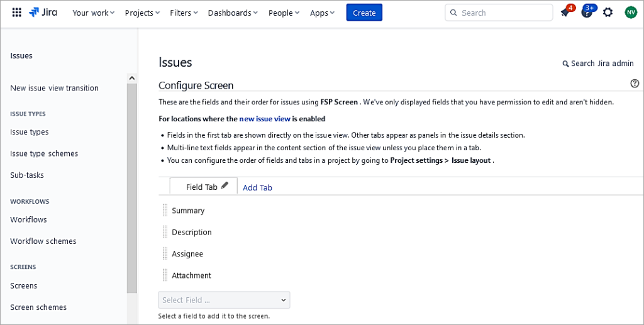644x325 pixels.
Task: Click the Summary field drag handle
Action: (x=165, y=210)
